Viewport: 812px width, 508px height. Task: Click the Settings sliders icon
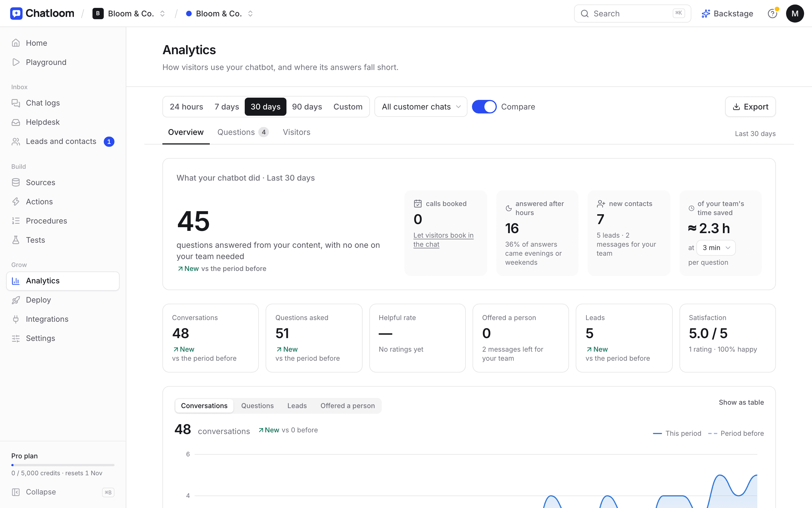click(16, 338)
